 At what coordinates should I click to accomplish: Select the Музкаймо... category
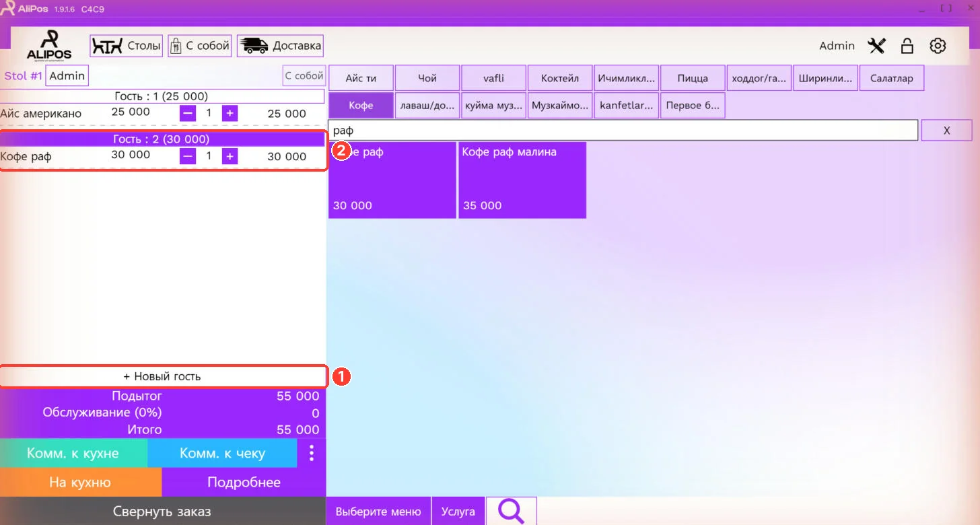pyautogui.click(x=560, y=106)
